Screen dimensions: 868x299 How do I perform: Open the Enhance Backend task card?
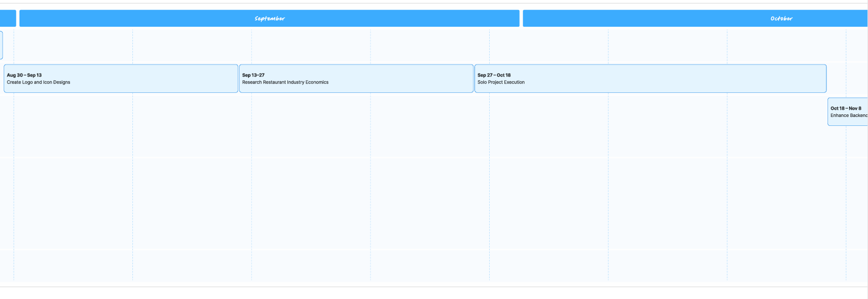tap(848, 112)
